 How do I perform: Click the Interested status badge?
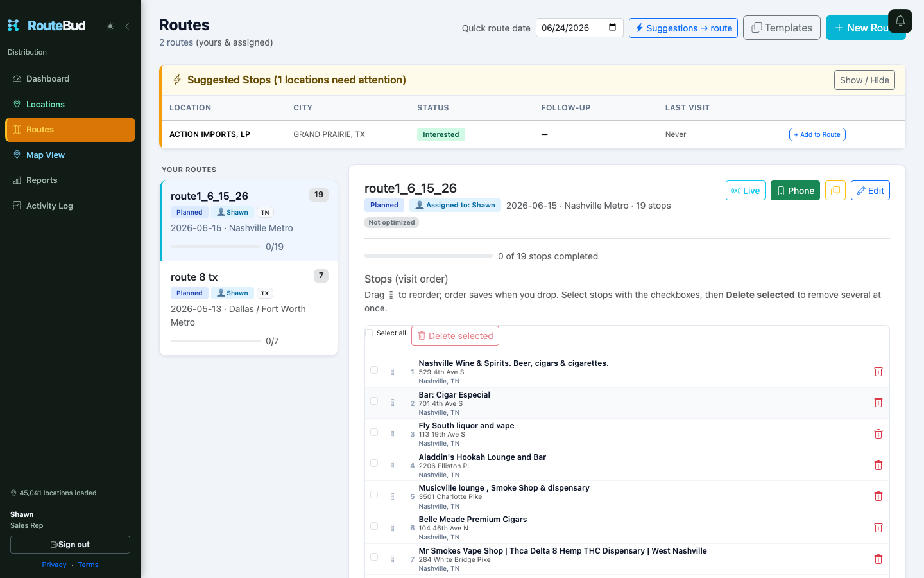441,134
